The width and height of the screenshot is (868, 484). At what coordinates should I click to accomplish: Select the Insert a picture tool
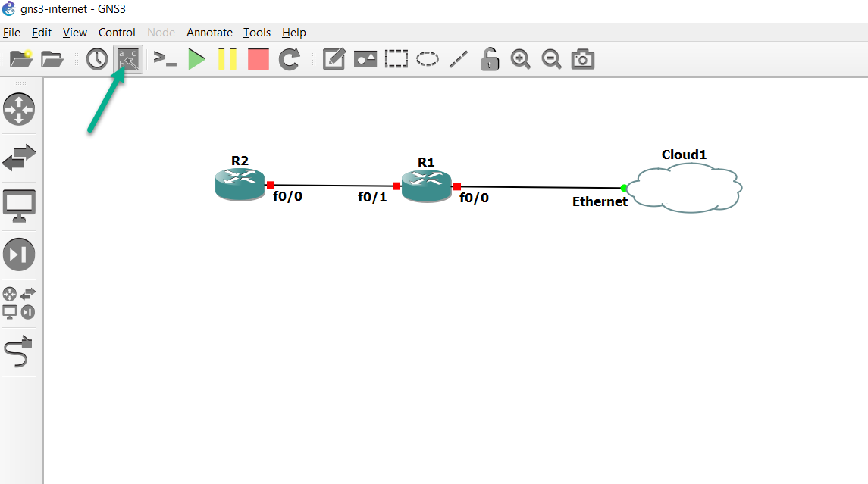coord(365,58)
